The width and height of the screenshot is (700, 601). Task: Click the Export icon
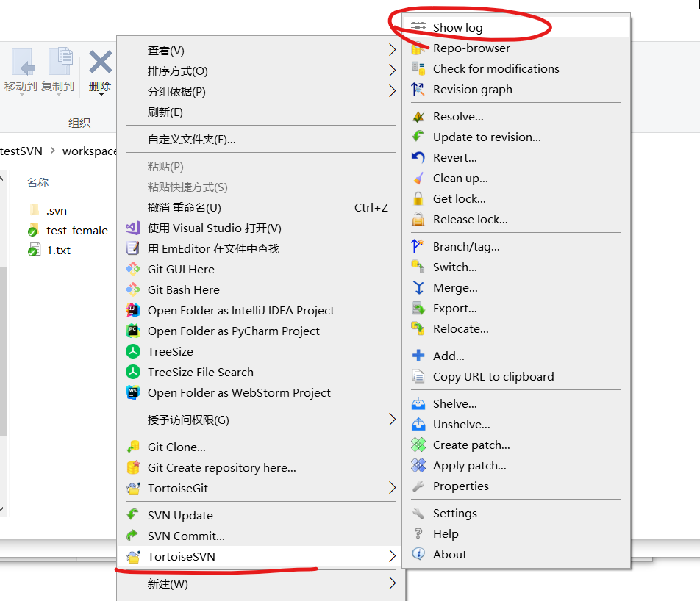418,308
